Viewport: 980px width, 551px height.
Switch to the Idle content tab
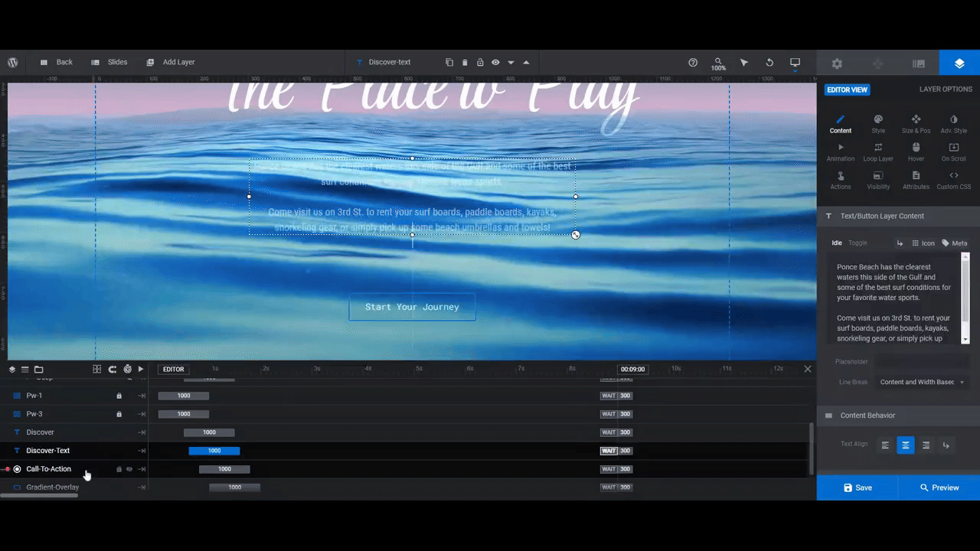(837, 243)
